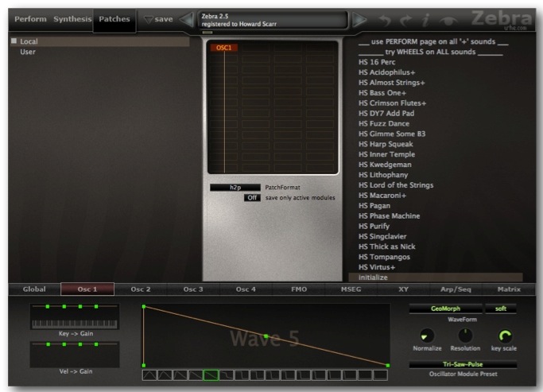
Task: Toggle 'save only active modules' Off switch
Action: tap(252, 198)
